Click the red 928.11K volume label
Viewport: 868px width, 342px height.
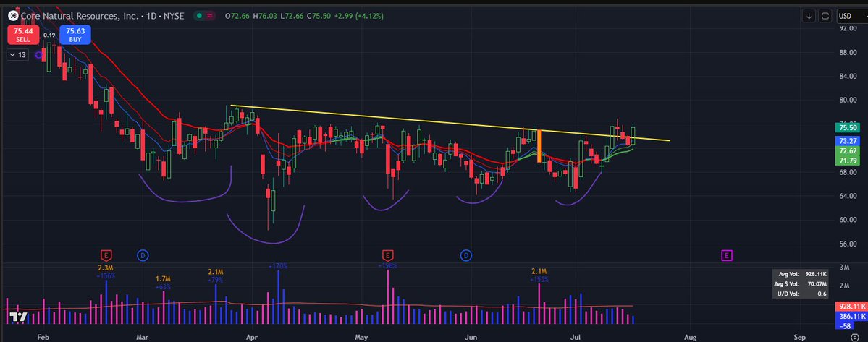tap(851, 306)
